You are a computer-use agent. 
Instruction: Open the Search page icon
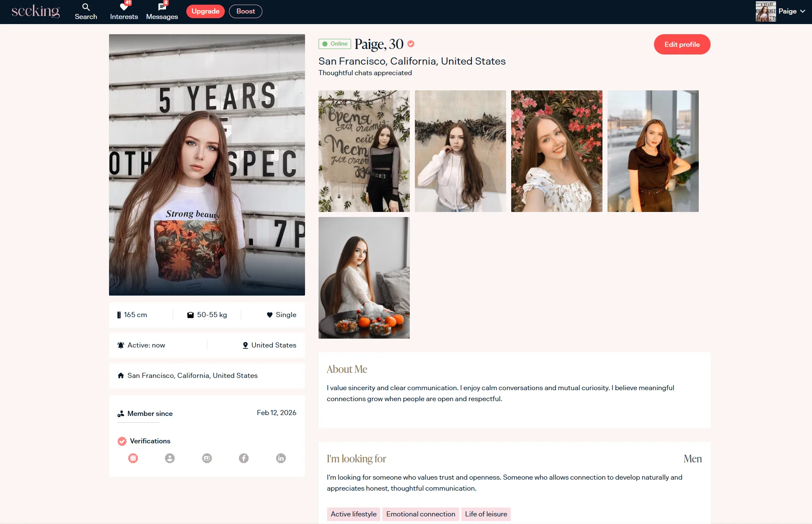pos(86,7)
